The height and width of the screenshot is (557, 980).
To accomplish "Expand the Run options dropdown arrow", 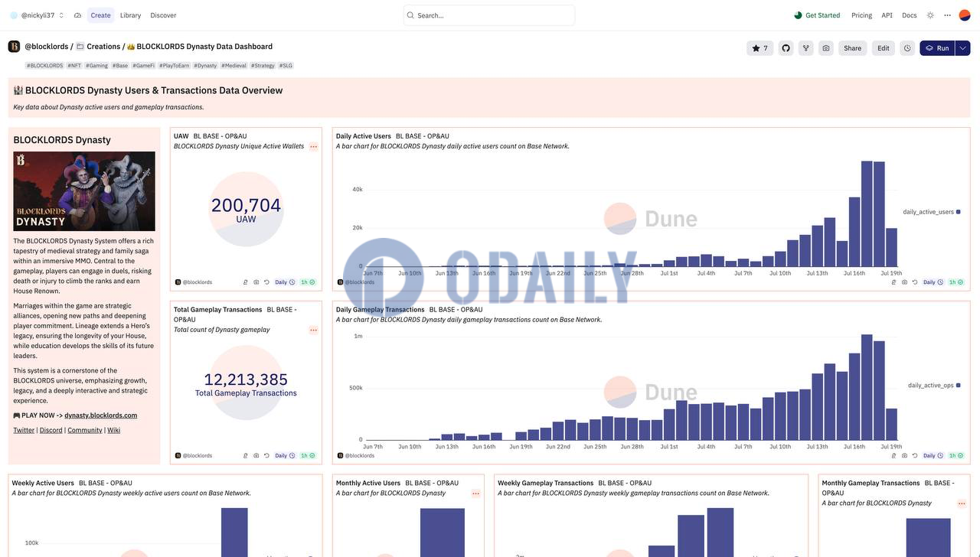I will point(963,48).
